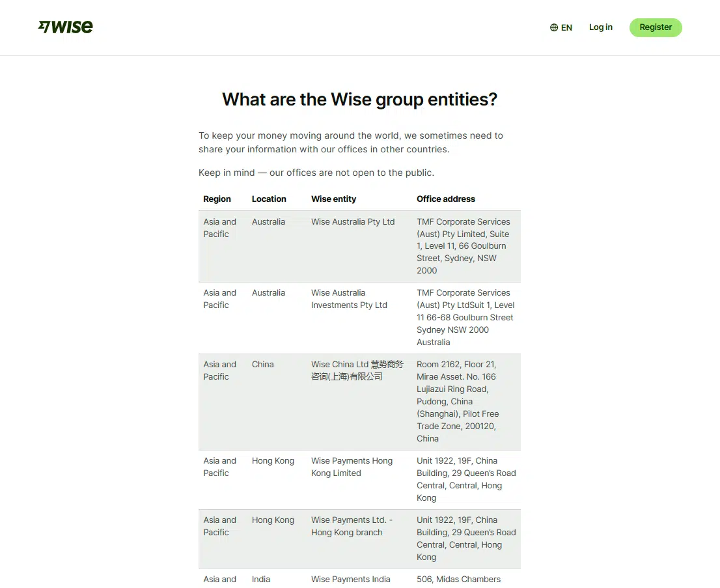Click the globe language icon
720x588 pixels.
click(x=554, y=27)
